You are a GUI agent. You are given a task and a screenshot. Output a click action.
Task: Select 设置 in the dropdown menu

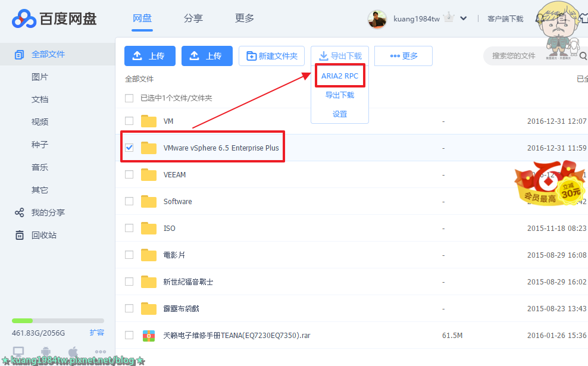[x=340, y=114]
